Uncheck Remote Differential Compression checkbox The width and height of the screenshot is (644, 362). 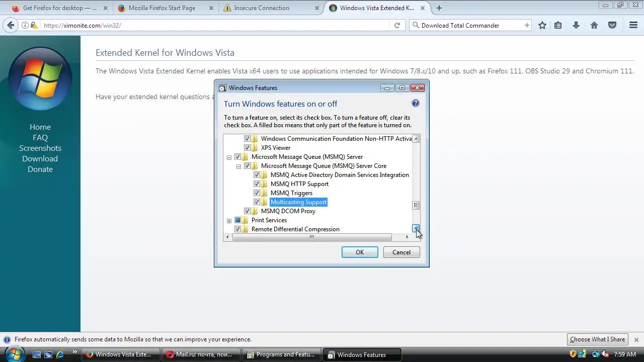237,229
